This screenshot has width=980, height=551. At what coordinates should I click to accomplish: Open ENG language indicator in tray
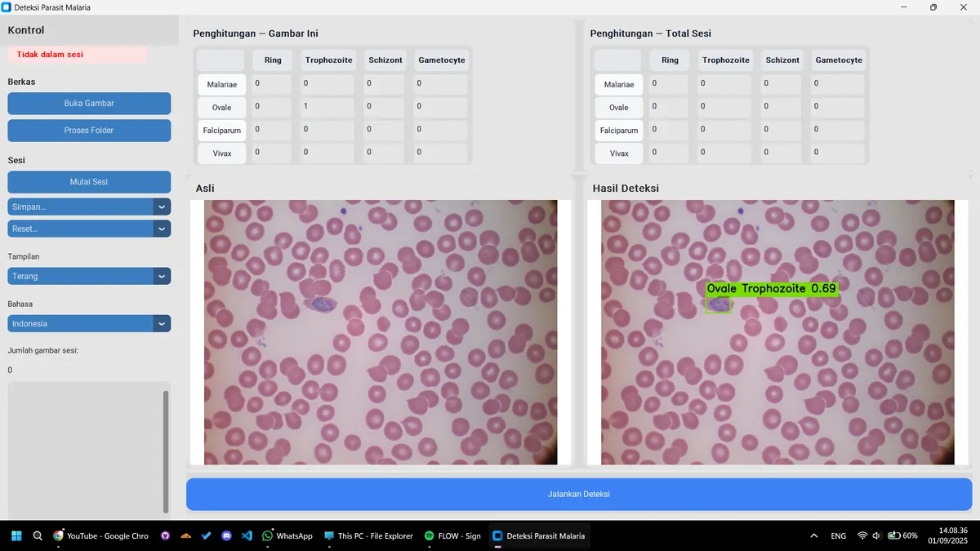[839, 536]
